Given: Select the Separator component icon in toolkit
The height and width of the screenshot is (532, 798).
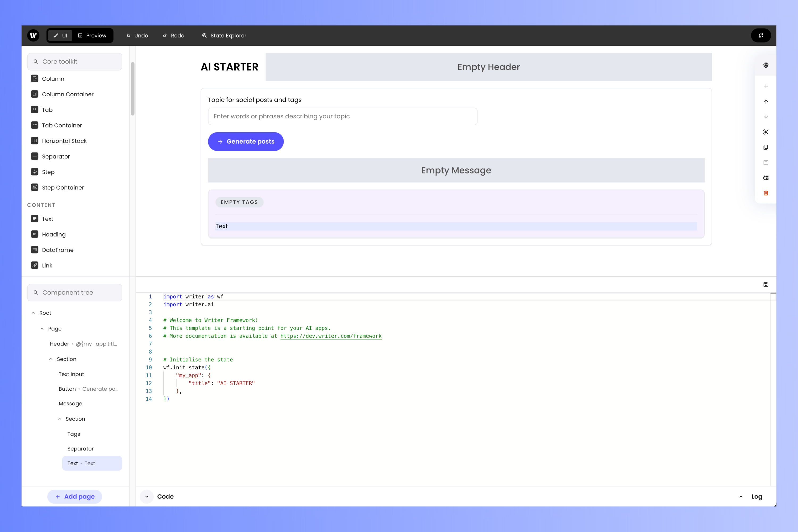Looking at the screenshot, I should point(35,156).
